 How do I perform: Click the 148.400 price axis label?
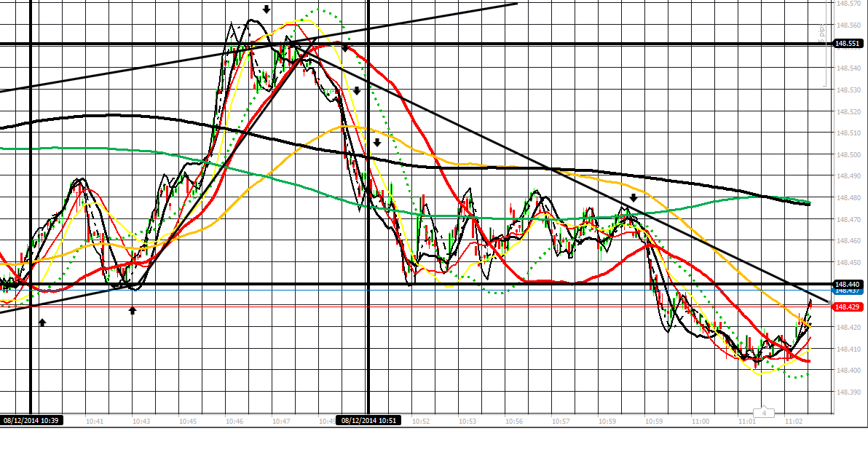[848, 371]
